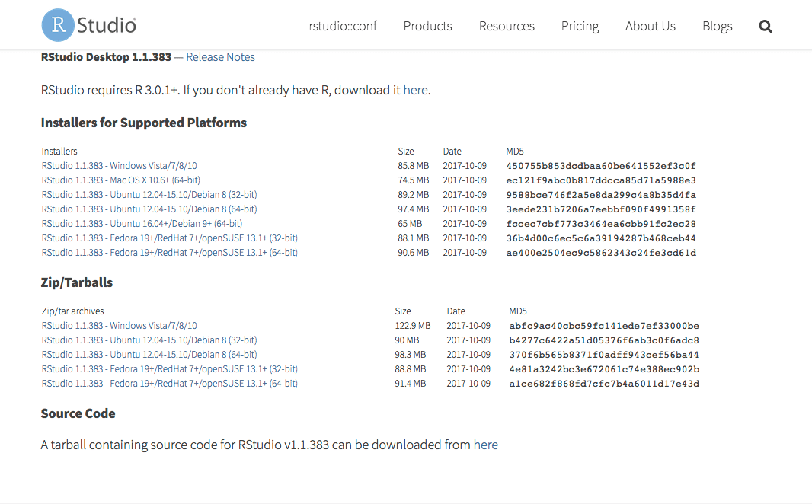Viewport: 812px width, 504px height.
Task: Download the Windows Vista/7/8/10 zip archive
Action: point(120,326)
